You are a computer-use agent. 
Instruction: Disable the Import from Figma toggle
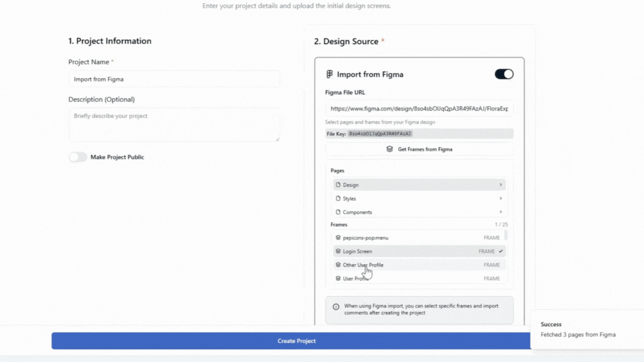(x=504, y=74)
